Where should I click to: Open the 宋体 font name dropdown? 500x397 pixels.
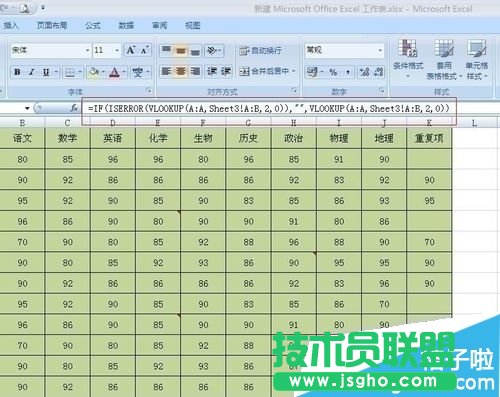click(87, 50)
